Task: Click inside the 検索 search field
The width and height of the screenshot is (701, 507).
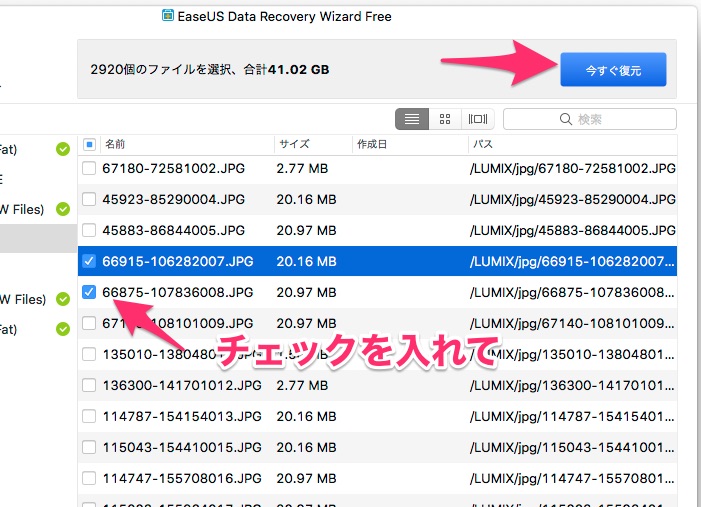Action: (x=590, y=119)
